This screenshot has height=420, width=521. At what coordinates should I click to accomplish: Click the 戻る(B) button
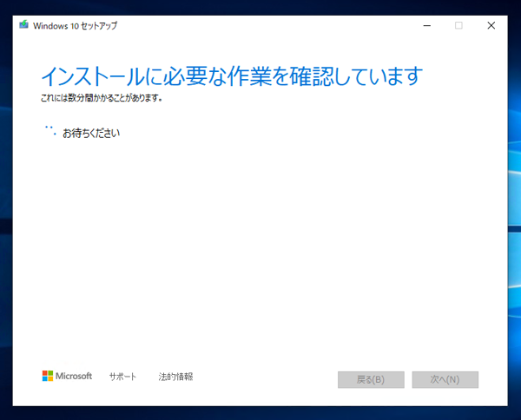(x=371, y=379)
